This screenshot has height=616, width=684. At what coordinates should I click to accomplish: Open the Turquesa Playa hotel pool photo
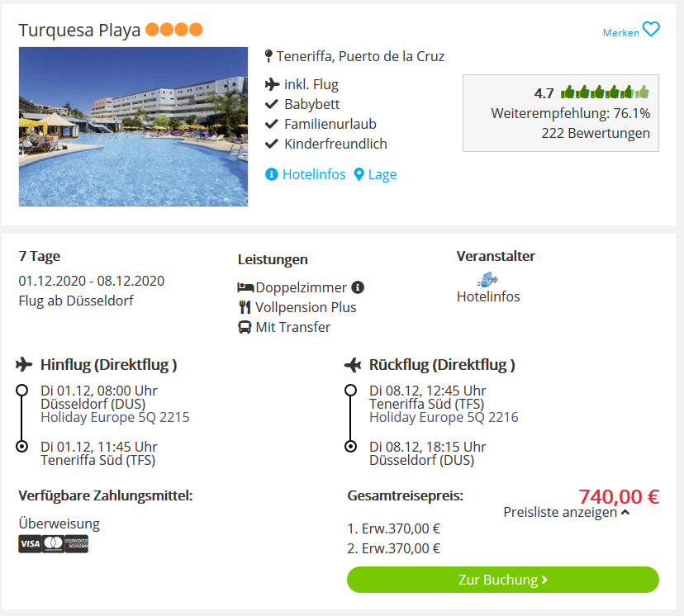133,126
